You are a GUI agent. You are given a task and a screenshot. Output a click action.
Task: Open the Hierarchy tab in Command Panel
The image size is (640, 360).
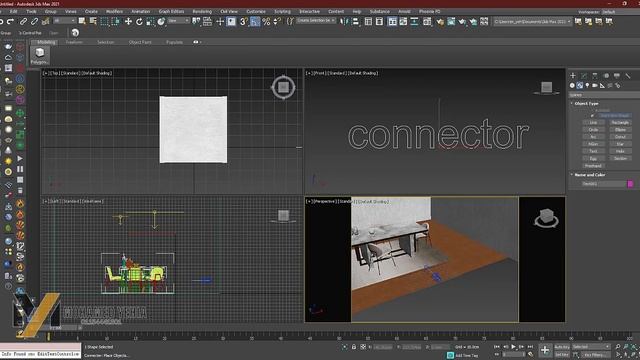(x=595, y=76)
